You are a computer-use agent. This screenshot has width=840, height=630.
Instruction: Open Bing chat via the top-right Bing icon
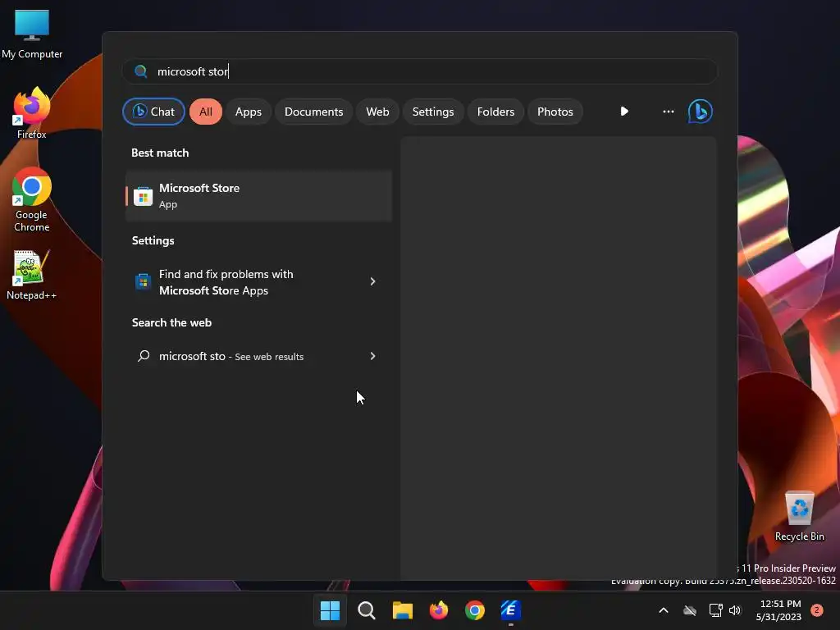[700, 112]
